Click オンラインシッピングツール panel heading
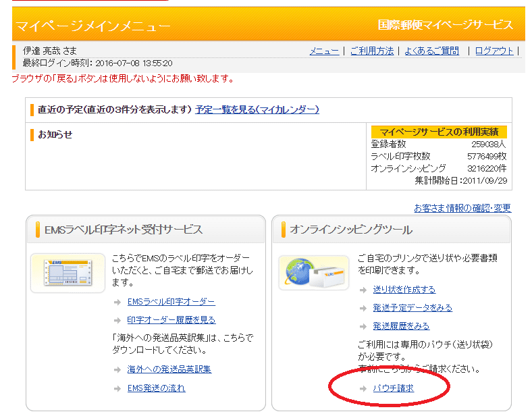 351,230
